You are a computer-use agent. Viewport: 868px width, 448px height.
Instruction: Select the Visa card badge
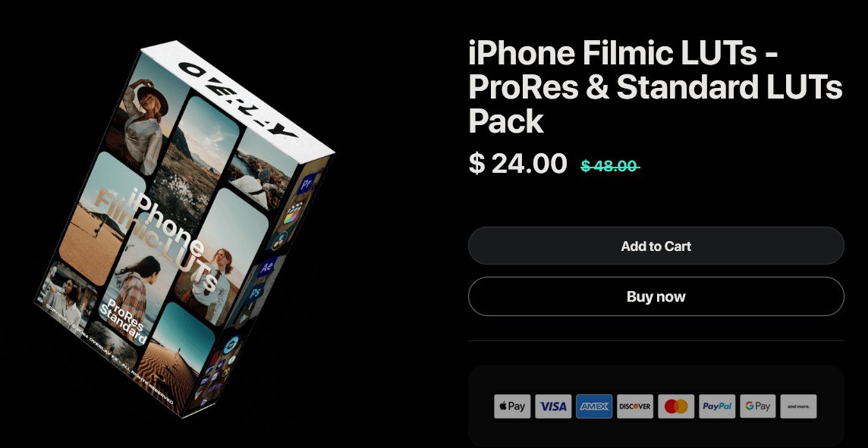[553, 406]
